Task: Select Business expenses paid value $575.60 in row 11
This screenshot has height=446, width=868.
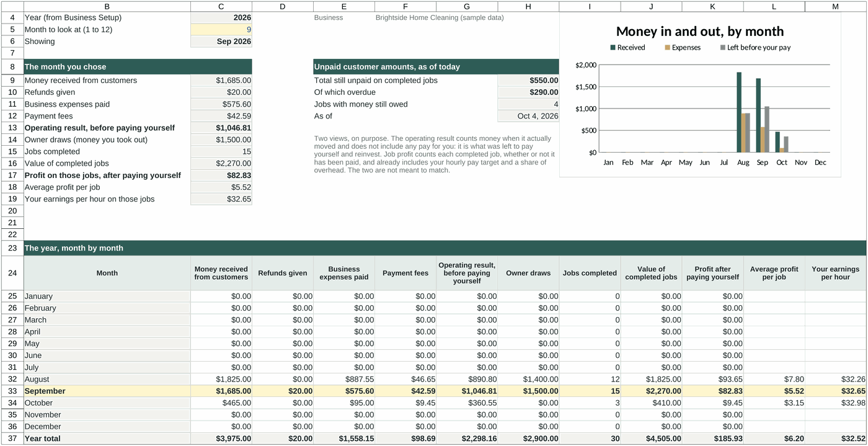Action: click(x=221, y=104)
